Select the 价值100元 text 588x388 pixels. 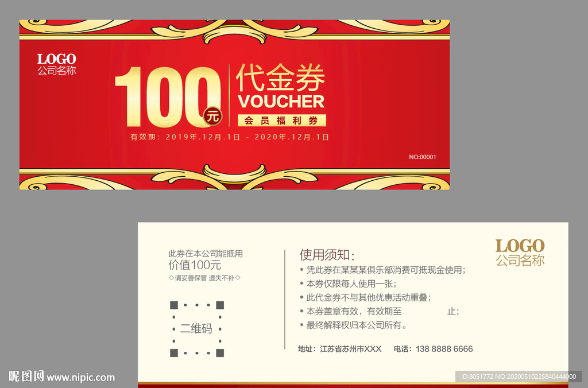(x=195, y=265)
